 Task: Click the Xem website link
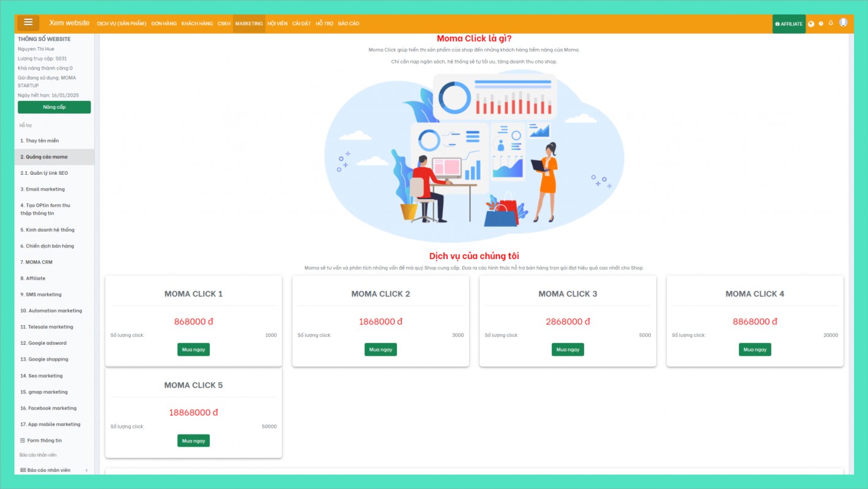click(x=69, y=23)
